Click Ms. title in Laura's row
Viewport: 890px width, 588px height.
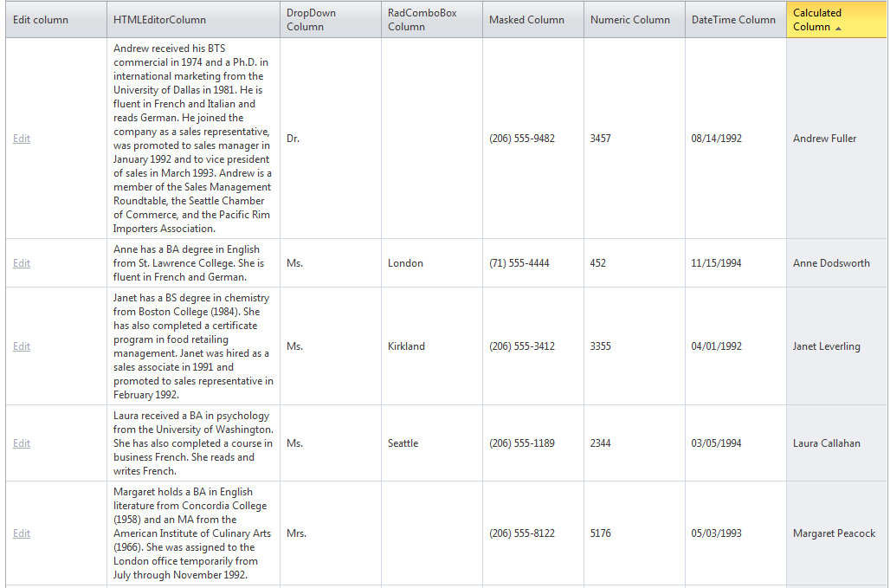pos(294,443)
